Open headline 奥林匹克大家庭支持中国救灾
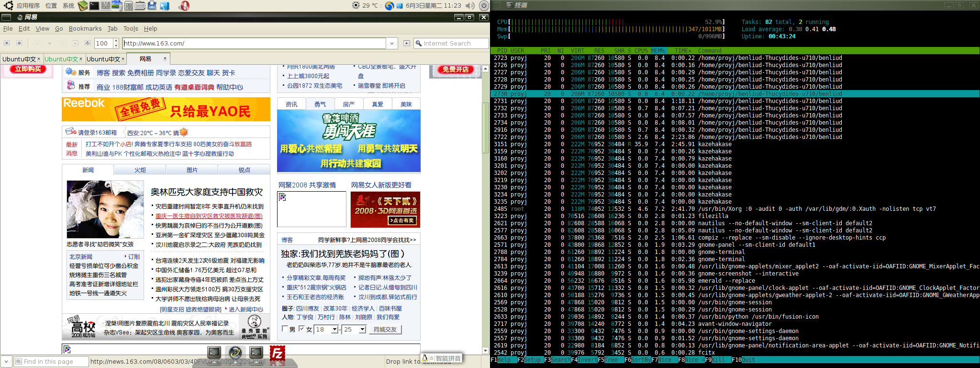The width and height of the screenshot is (980, 368). [x=207, y=192]
